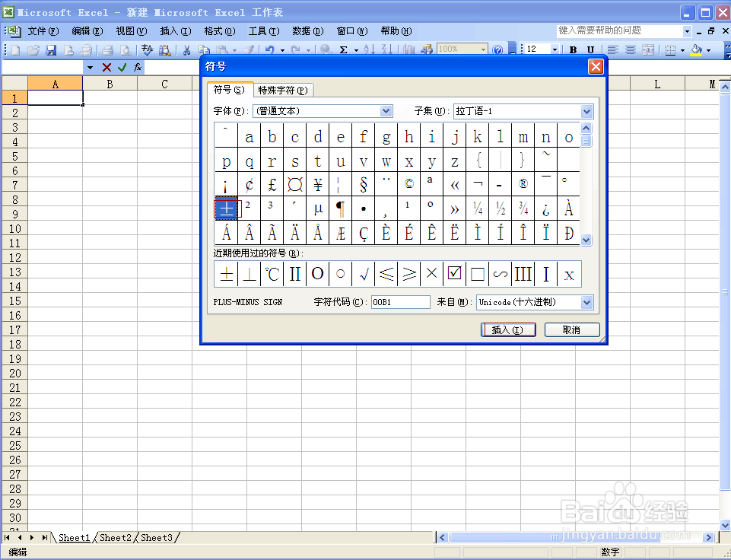Click the Cut scissors icon
731x560 pixels.
(x=186, y=50)
